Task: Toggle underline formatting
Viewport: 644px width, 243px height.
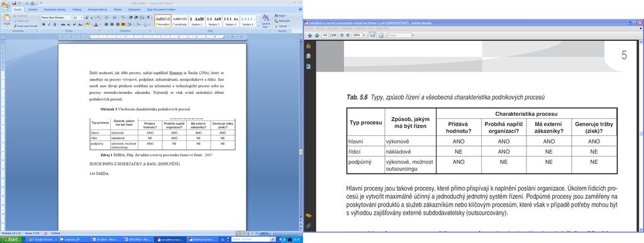Action: 55,25
